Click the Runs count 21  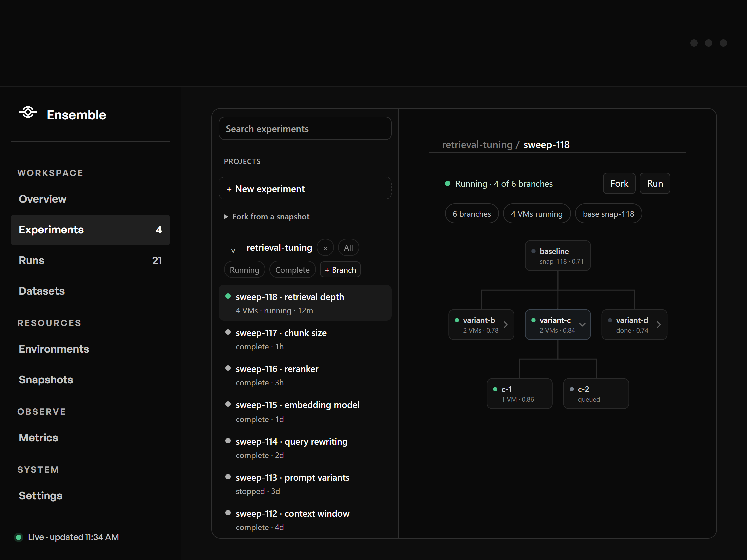(157, 260)
